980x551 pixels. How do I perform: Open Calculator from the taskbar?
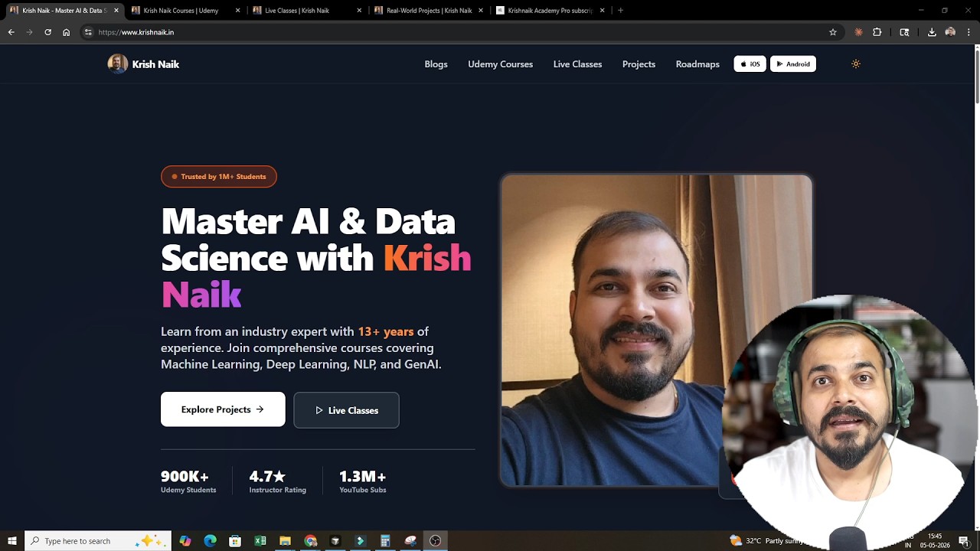coord(385,541)
